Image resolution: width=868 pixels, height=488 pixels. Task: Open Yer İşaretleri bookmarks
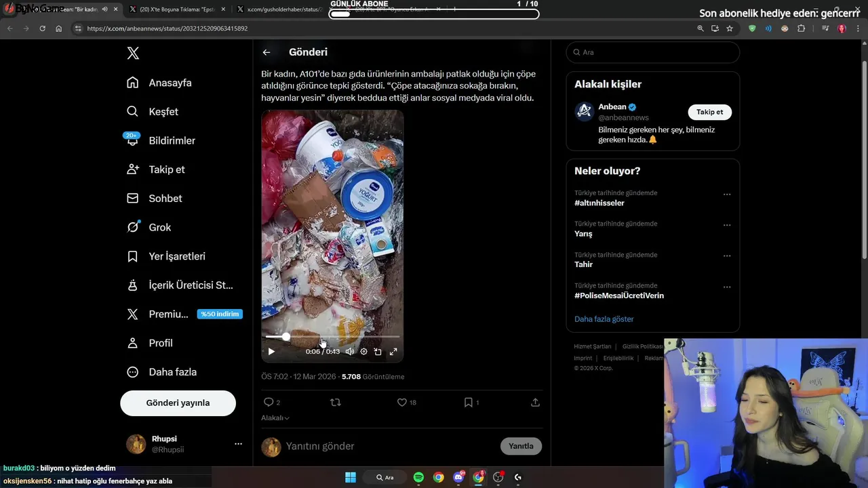coord(165,256)
